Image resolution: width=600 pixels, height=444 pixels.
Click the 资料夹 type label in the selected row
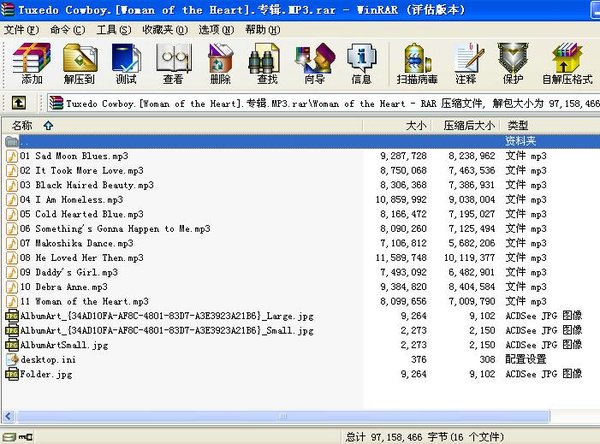[520, 142]
